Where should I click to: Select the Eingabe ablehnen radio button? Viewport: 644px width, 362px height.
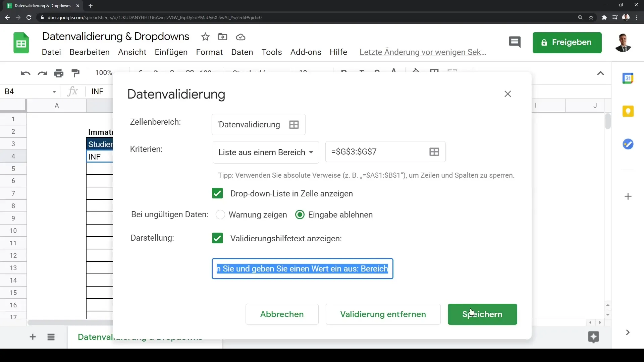(x=300, y=215)
